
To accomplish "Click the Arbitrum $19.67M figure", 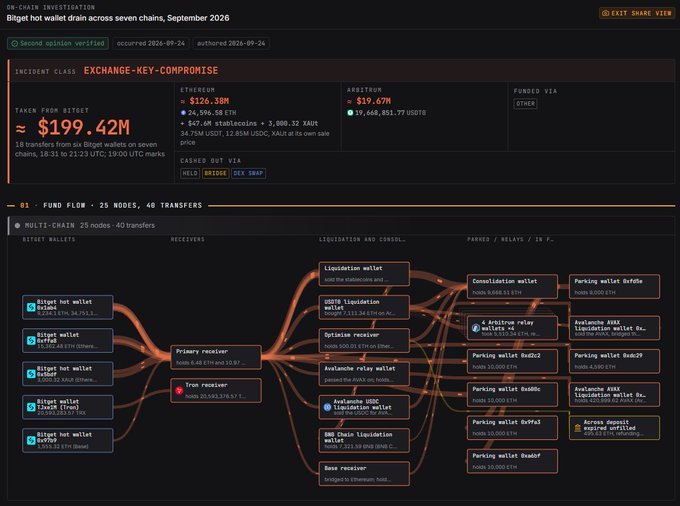I will tap(369, 101).
